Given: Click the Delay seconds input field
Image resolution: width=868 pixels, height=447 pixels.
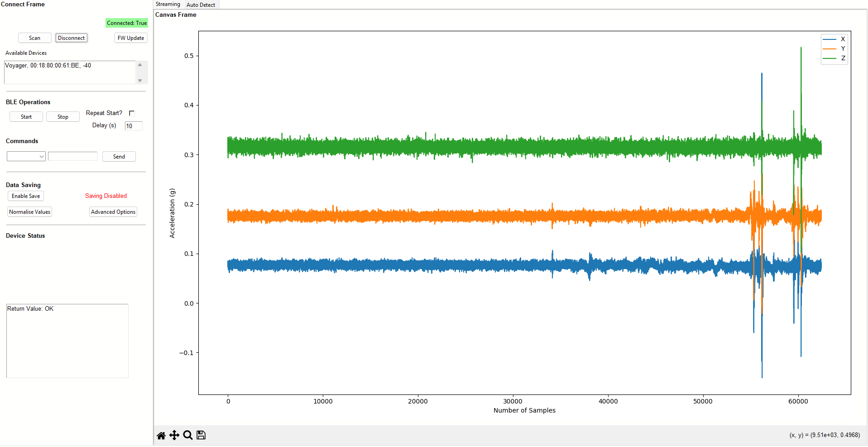Looking at the screenshot, I should 134,126.
